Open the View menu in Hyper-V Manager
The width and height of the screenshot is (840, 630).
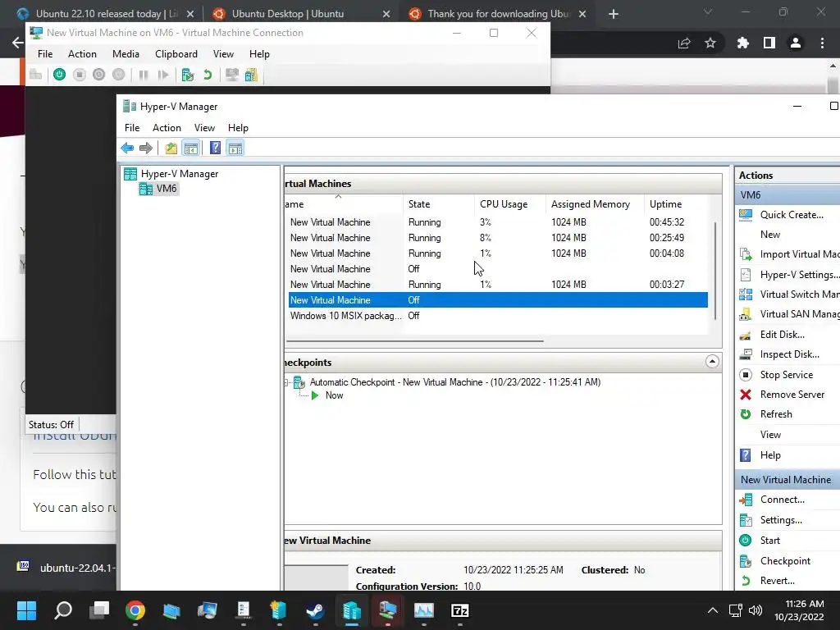[x=204, y=128]
